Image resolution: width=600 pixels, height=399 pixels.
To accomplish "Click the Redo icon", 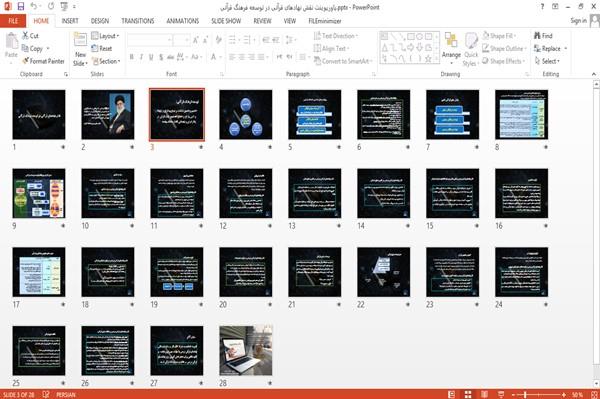I will [51, 6].
